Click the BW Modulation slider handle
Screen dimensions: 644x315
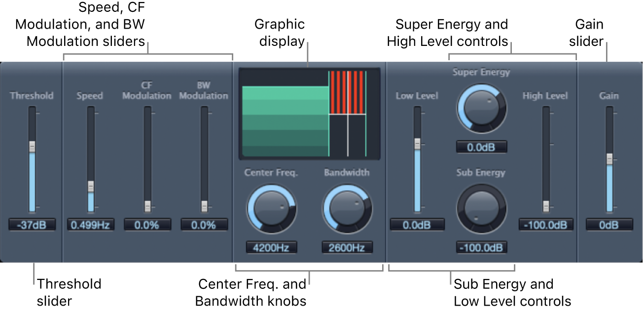204,206
